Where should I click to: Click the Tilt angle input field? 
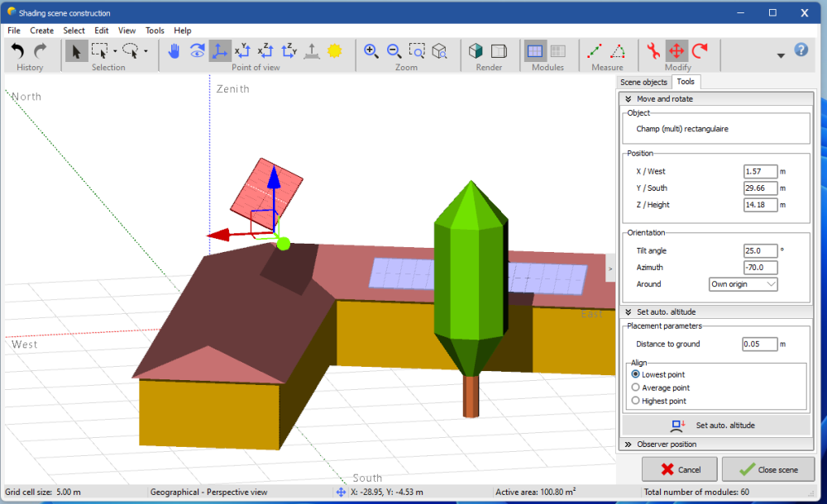(x=760, y=251)
